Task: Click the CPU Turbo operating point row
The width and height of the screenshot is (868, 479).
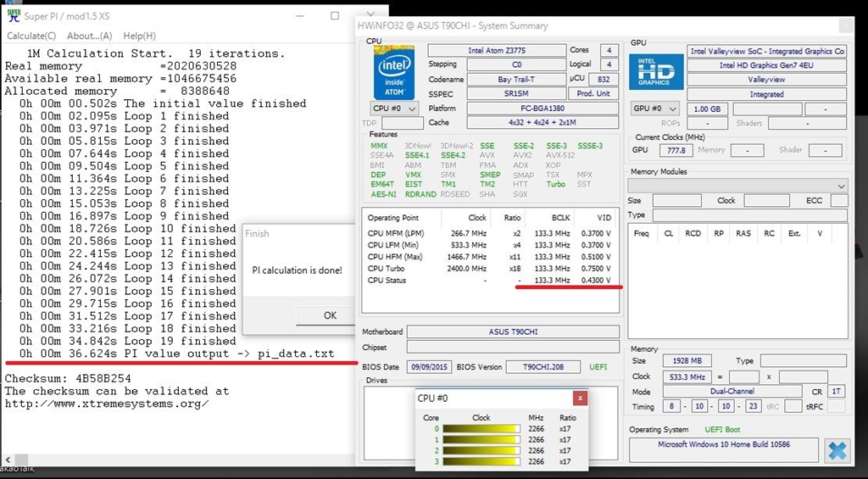Action: pos(489,269)
